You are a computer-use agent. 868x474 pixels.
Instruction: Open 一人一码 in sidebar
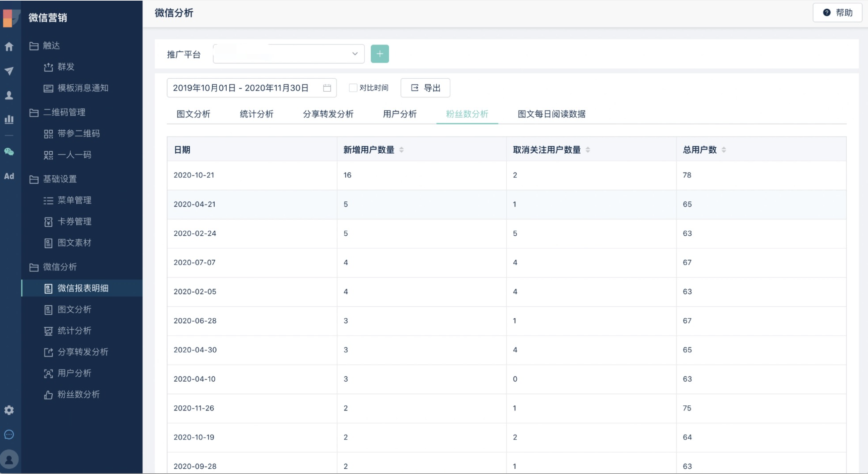(82, 155)
